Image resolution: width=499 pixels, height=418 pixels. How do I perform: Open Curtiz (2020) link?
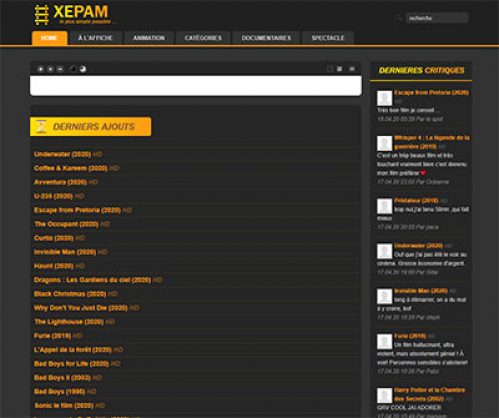54,238
